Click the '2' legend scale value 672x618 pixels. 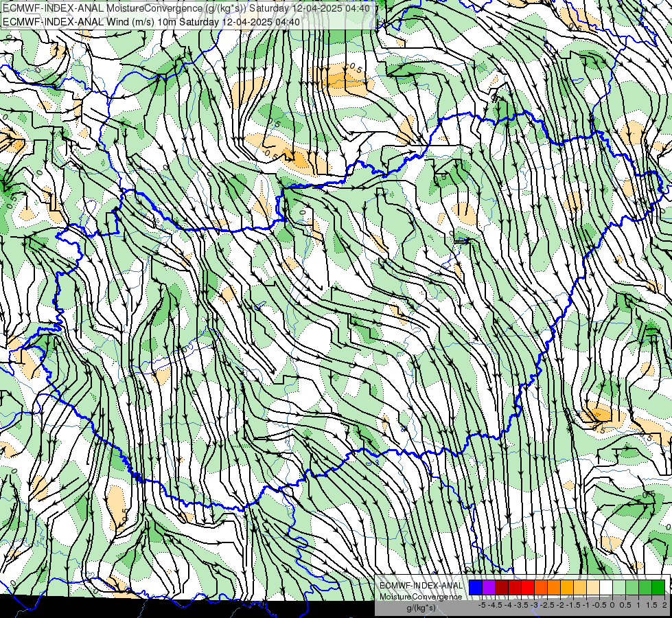[x=664, y=605]
